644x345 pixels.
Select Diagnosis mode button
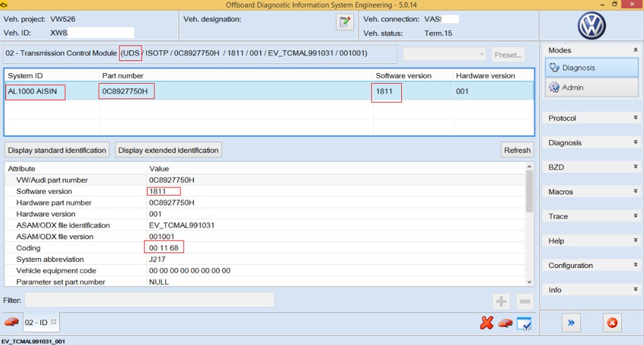point(592,68)
